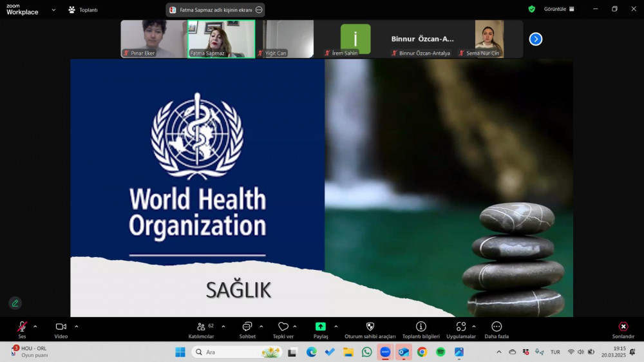The image size is (644, 362).
Task: Expand chat options arrow beside Sohbet
Action: point(261,327)
